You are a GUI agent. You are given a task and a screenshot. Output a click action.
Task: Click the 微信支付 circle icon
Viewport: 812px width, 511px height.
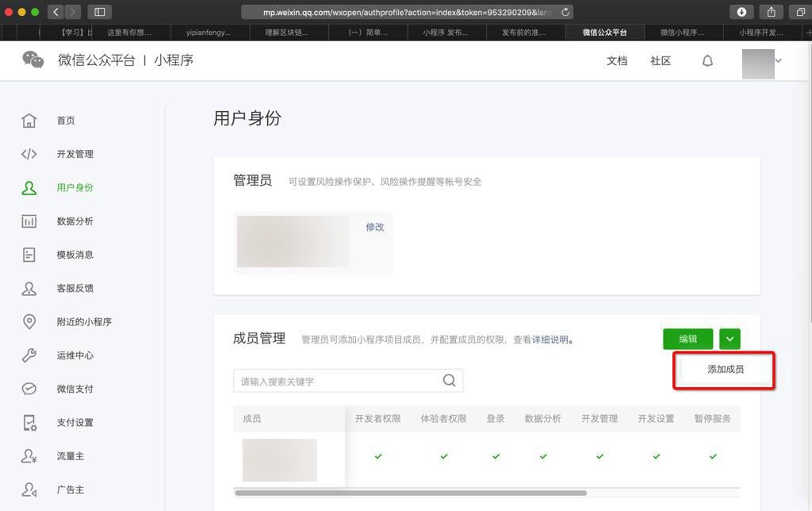click(x=29, y=389)
